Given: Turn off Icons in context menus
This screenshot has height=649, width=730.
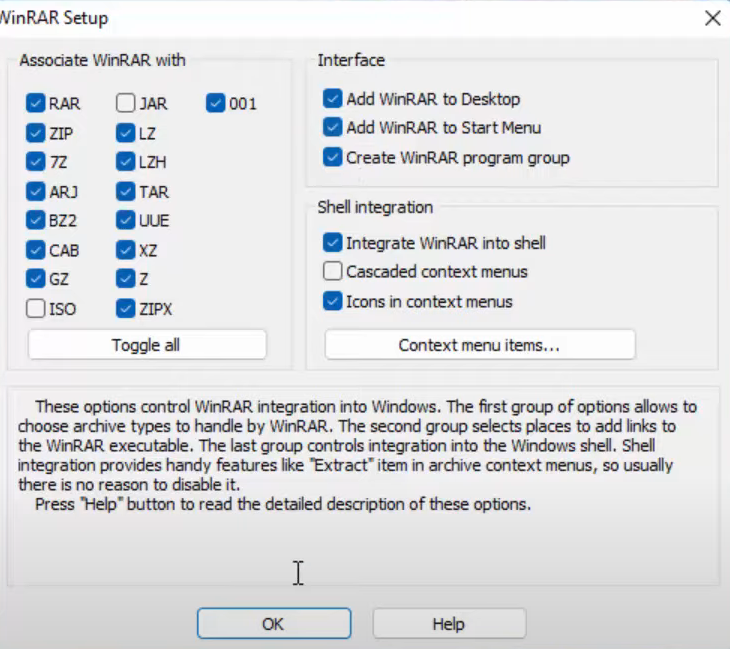Looking at the screenshot, I should [333, 301].
